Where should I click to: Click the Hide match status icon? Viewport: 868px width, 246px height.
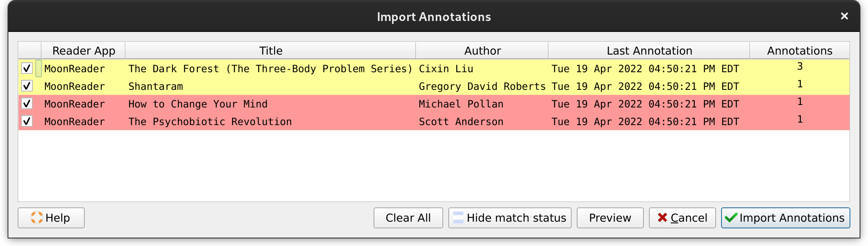[458, 217]
